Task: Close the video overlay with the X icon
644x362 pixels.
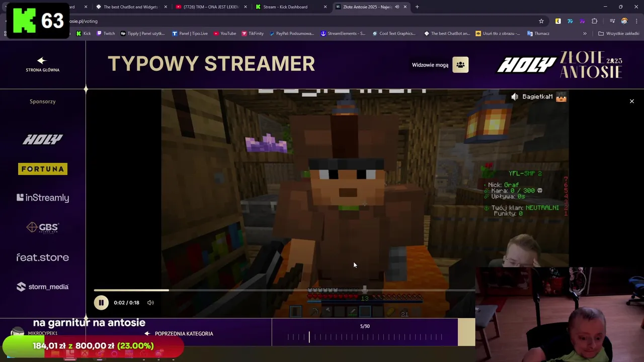Action: tap(632, 101)
